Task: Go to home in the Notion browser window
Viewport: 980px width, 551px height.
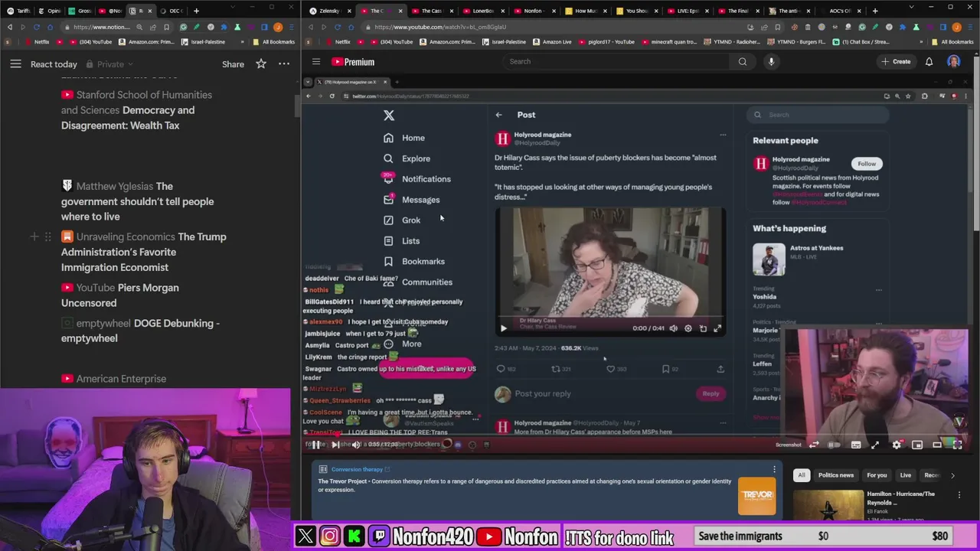Action: (50, 27)
